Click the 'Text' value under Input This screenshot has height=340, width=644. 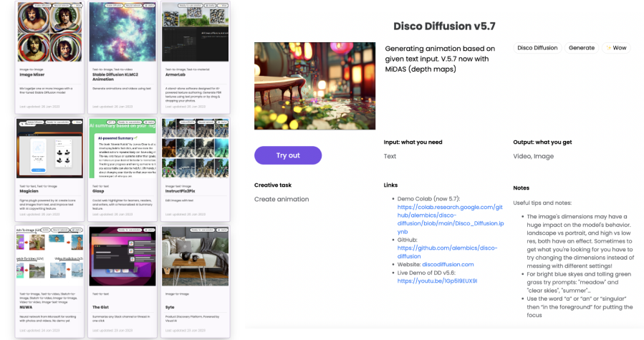click(390, 156)
